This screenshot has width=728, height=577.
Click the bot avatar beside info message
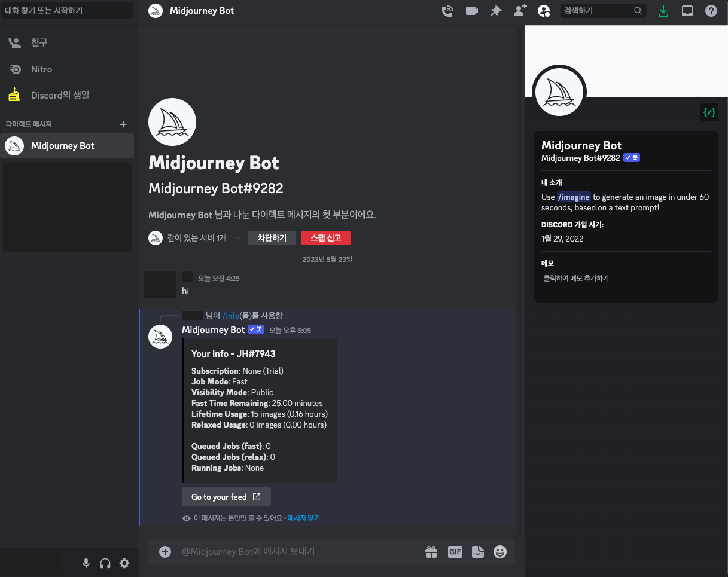coord(160,337)
